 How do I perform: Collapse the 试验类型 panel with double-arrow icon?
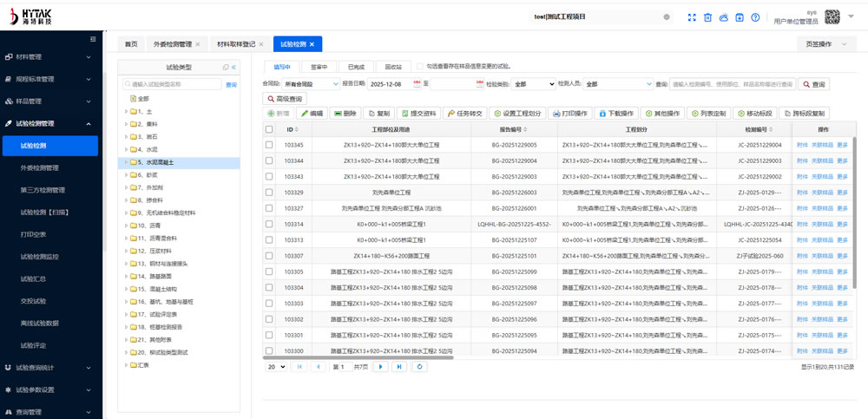click(233, 67)
